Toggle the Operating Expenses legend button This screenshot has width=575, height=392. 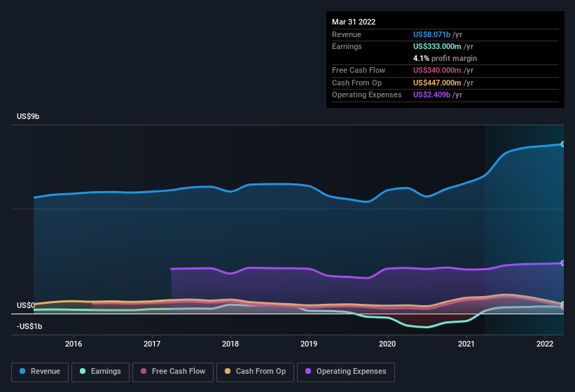[346, 372]
